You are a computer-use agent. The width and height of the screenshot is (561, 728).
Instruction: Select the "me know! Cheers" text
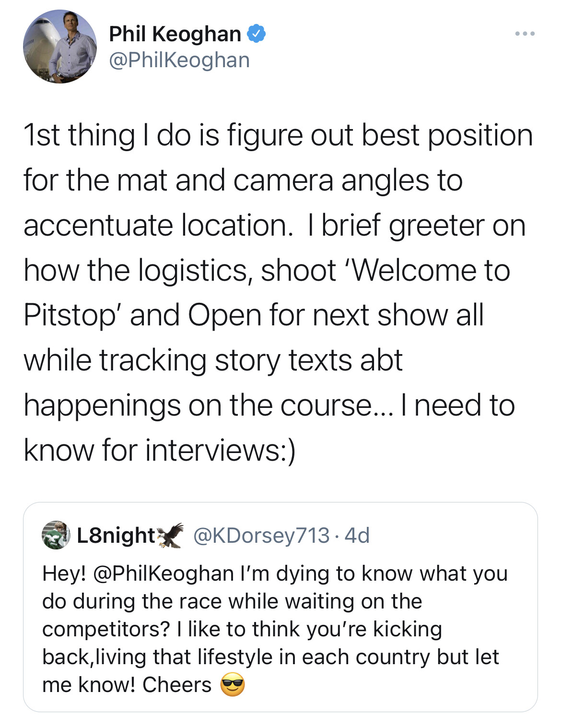[127, 685]
